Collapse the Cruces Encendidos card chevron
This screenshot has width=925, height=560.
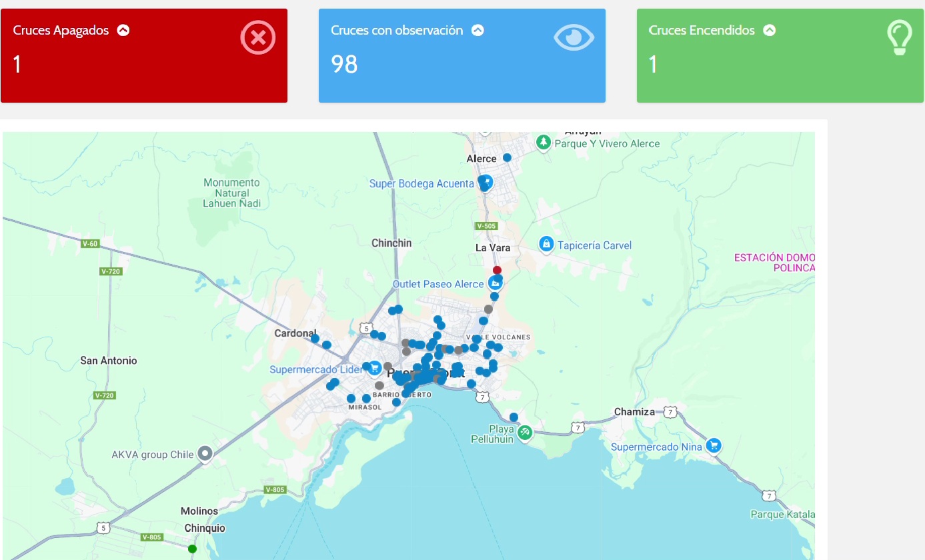[769, 30]
